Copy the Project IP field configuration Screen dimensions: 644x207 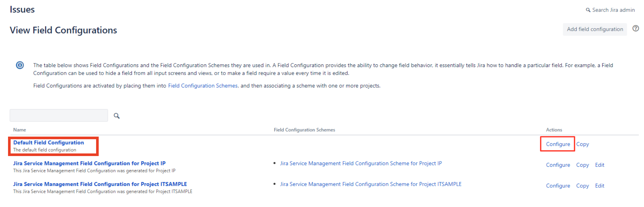tap(582, 165)
